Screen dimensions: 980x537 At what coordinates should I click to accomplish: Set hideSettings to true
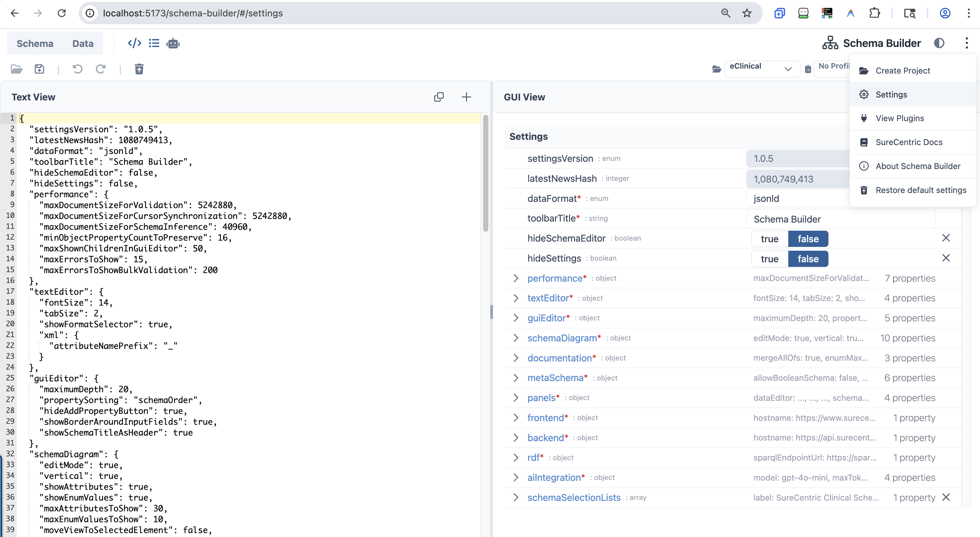[770, 259]
